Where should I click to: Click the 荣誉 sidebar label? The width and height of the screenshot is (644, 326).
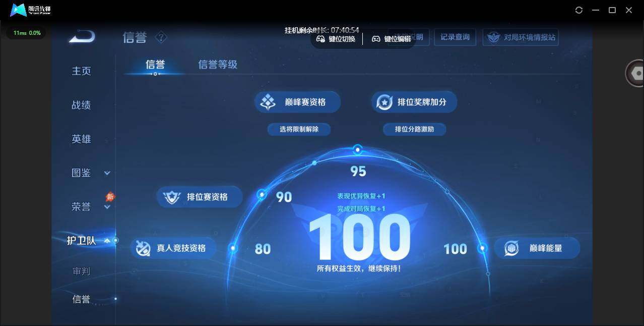click(81, 207)
